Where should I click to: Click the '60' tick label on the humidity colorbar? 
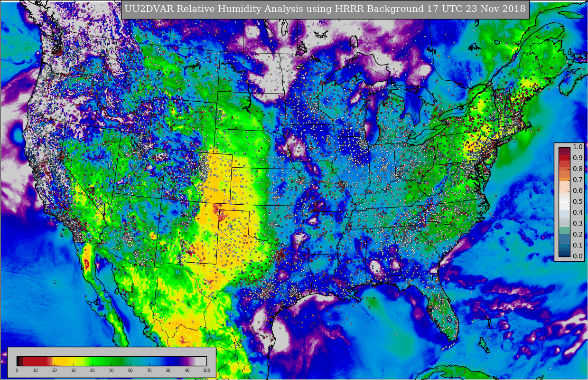click(131, 370)
